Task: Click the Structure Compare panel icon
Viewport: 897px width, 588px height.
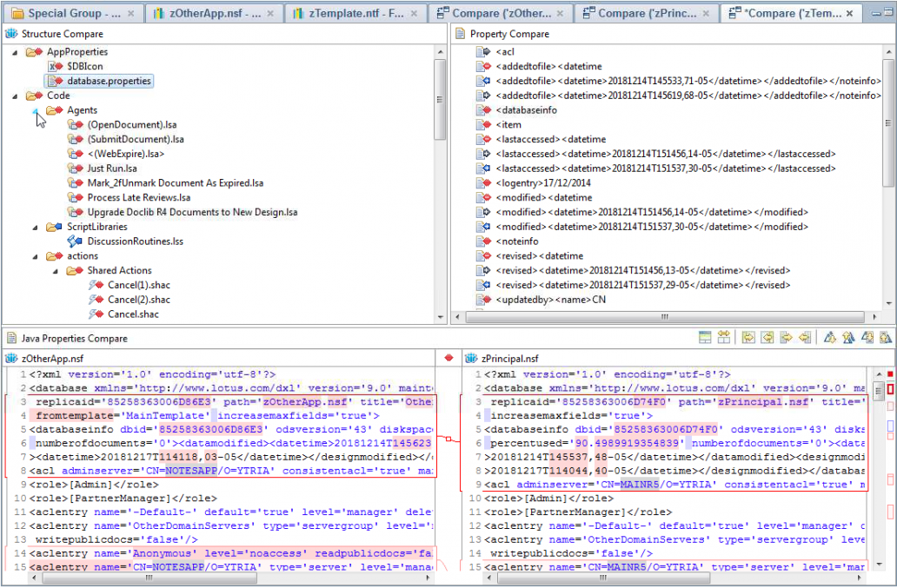Action: click(x=11, y=34)
